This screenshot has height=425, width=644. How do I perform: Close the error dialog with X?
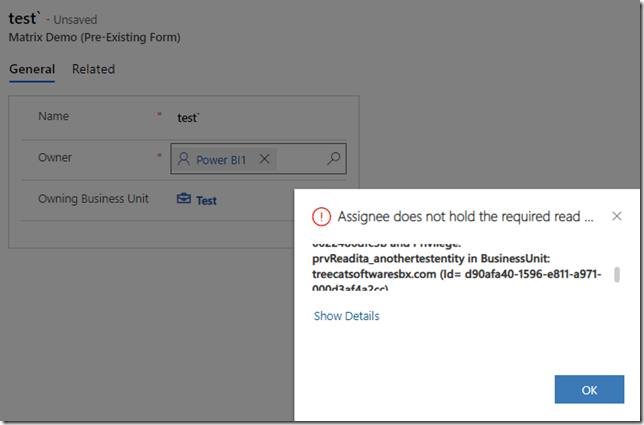[616, 216]
